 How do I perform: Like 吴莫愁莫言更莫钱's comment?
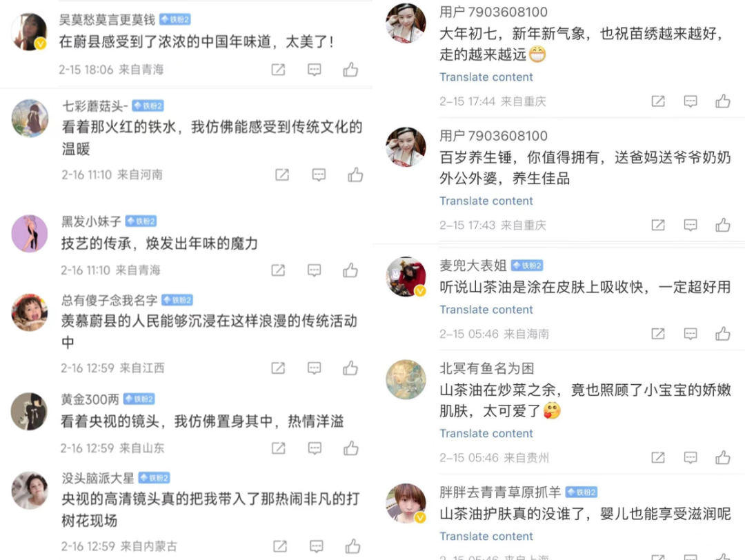tap(350, 70)
